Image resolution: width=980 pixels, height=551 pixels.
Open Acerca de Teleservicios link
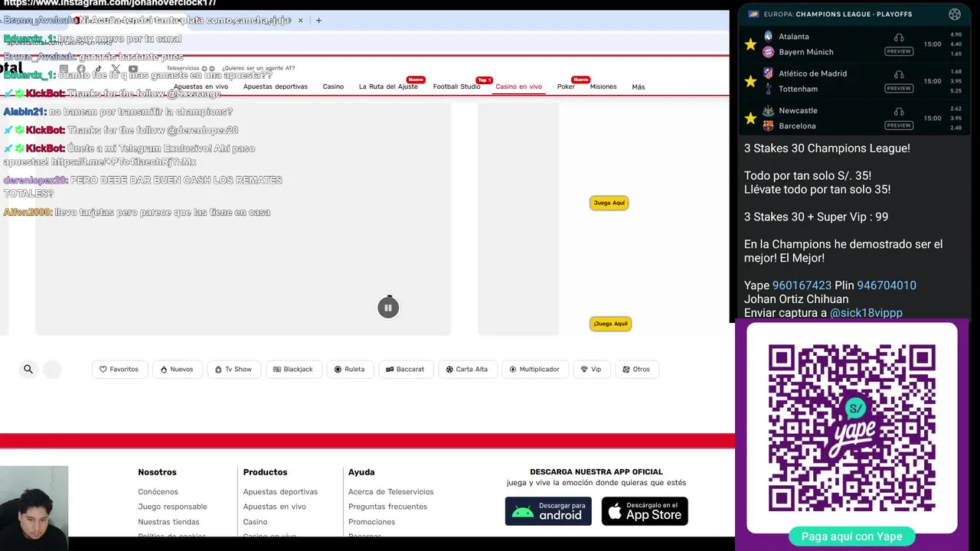click(x=390, y=491)
